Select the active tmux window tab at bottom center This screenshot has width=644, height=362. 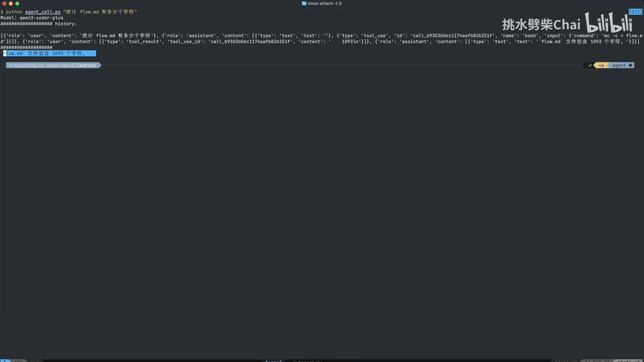point(273,361)
